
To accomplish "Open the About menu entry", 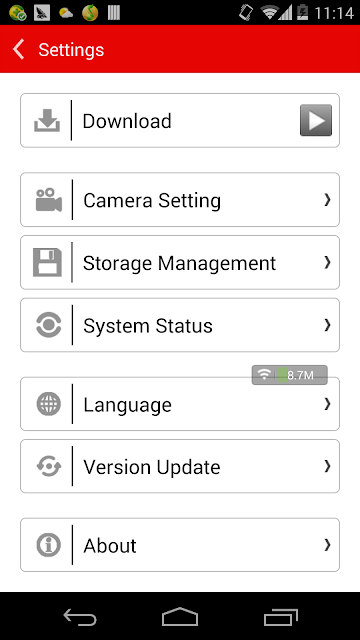I will pyautogui.click(x=180, y=545).
